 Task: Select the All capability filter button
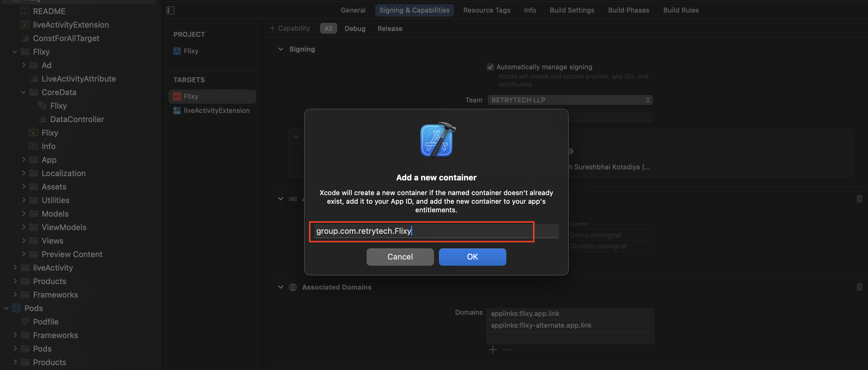(328, 28)
